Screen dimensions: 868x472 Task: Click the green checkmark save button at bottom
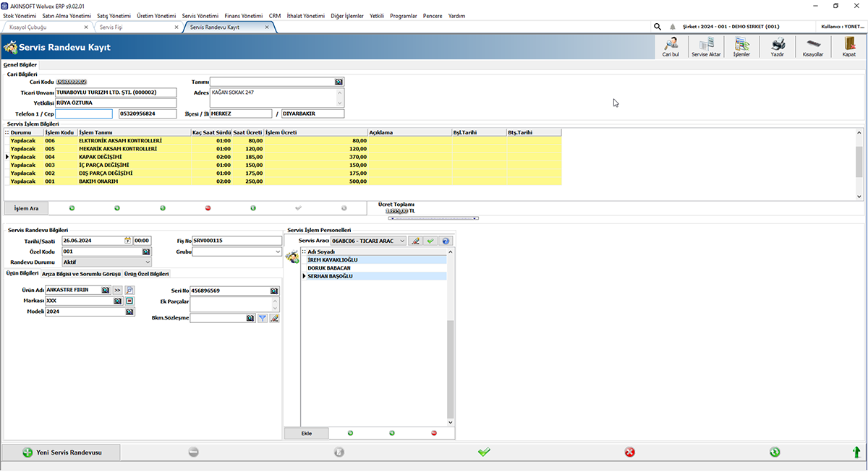484,452
